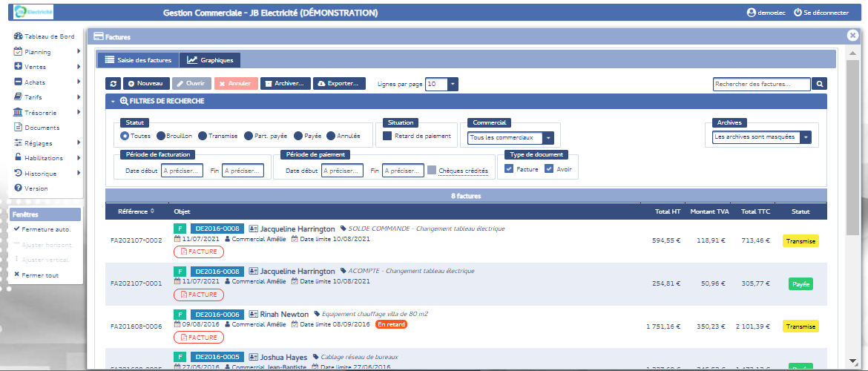This screenshot has width=868, height=371.
Task: Click the Documents file icon
Action: 18,128
